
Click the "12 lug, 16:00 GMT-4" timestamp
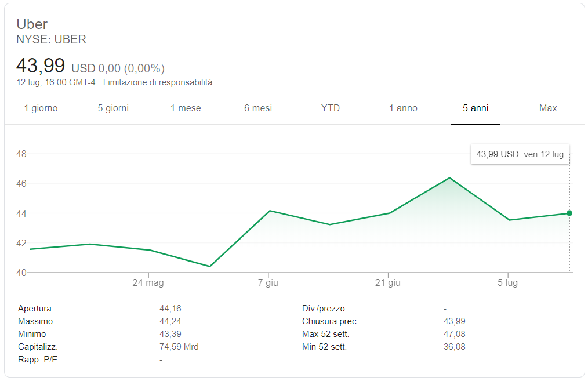click(x=56, y=82)
